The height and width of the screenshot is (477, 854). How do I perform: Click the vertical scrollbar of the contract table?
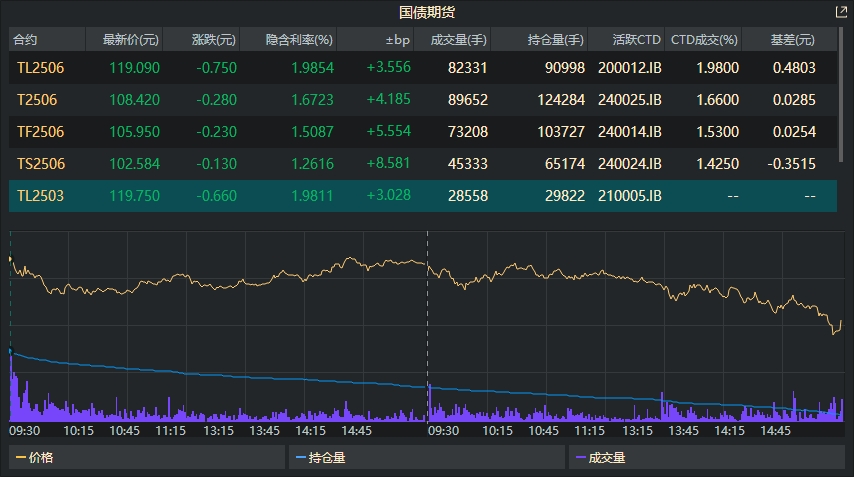pos(845,100)
